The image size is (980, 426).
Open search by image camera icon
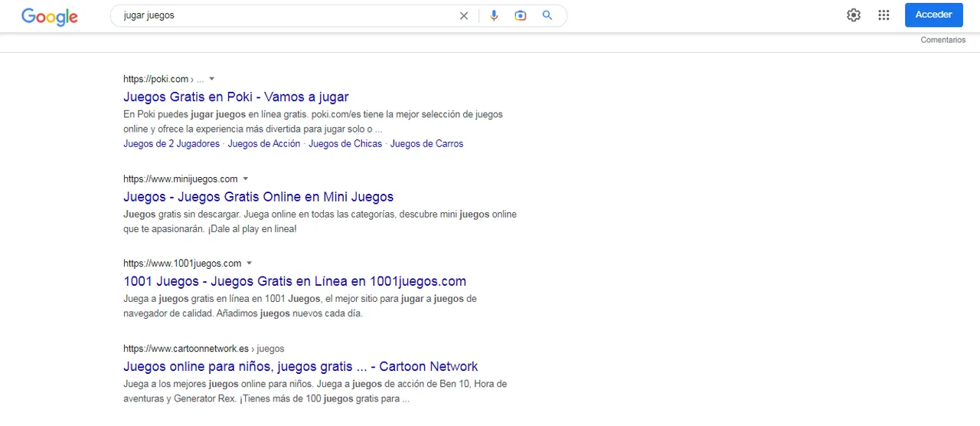point(521,15)
